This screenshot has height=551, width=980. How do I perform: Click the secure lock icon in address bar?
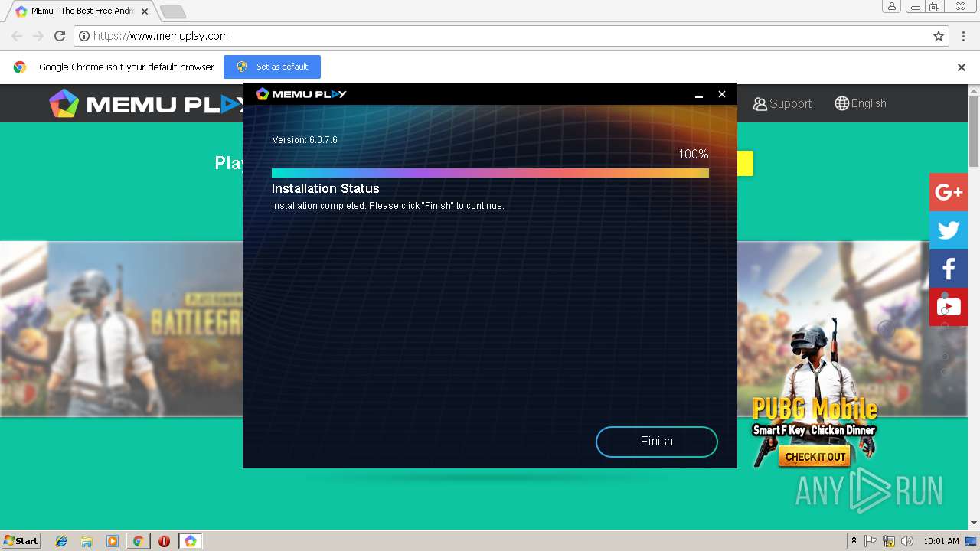point(85,36)
